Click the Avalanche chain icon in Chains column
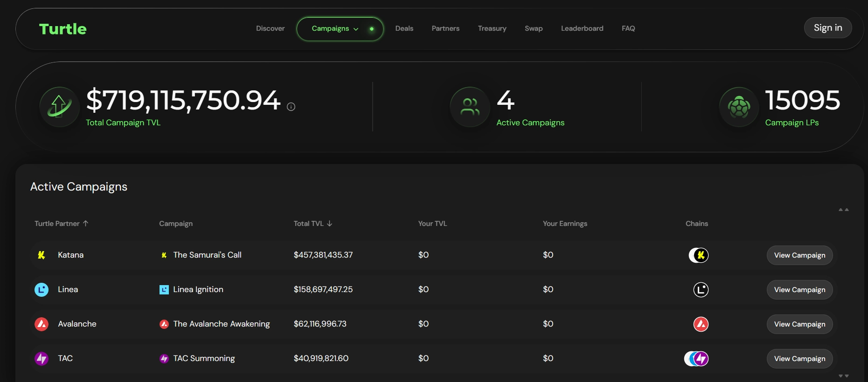The height and width of the screenshot is (382, 868). tap(701, 324)
